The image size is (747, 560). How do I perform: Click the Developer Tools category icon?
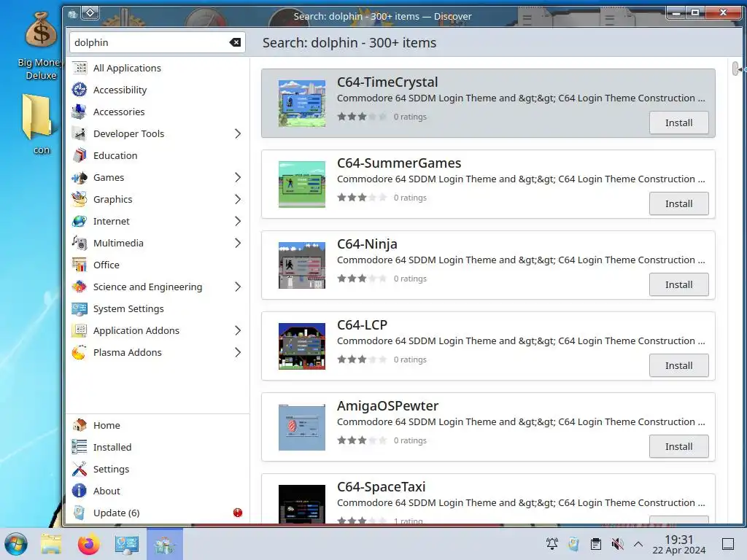(x=80, y=134)
